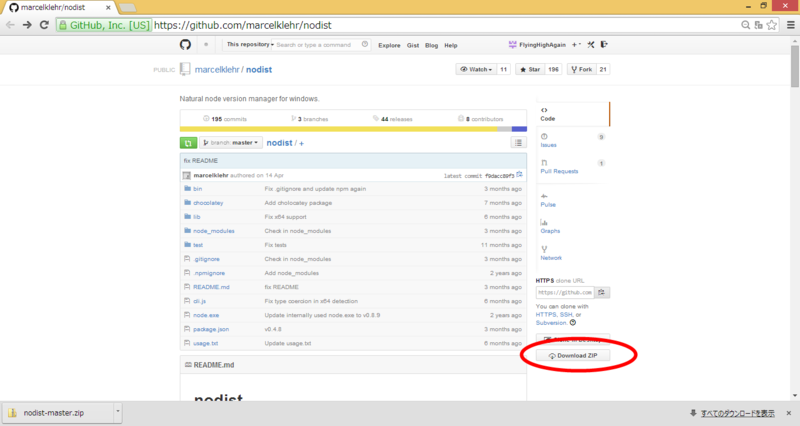
Task: Sign out using header icon
Action: (604, 45)
